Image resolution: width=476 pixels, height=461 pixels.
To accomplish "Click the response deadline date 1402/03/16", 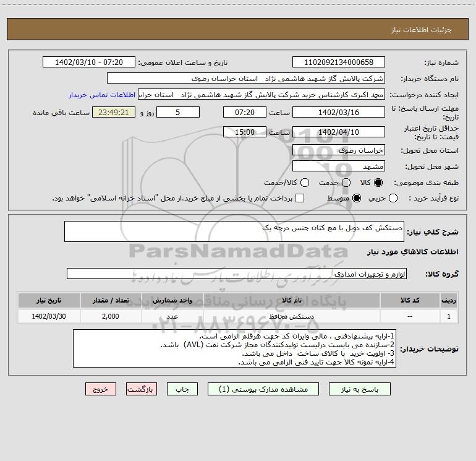I will [x=339, y=113].
